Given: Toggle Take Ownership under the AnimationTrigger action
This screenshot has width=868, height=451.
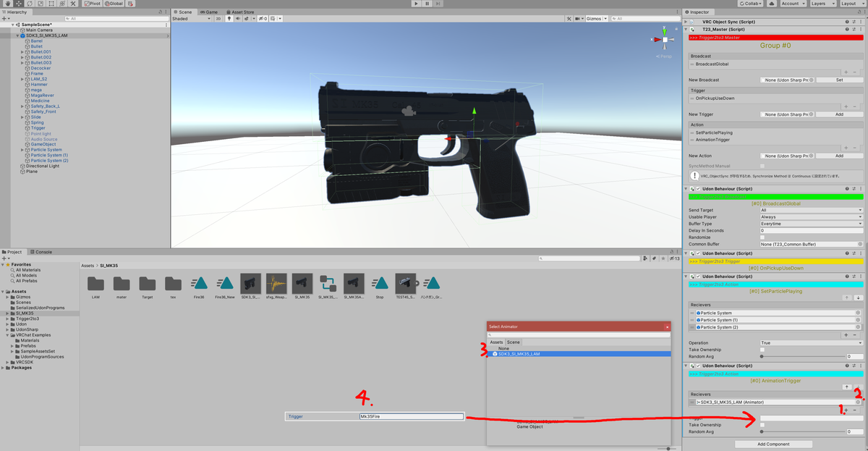Looking at the screenshot, I should [x=762, y=425].
